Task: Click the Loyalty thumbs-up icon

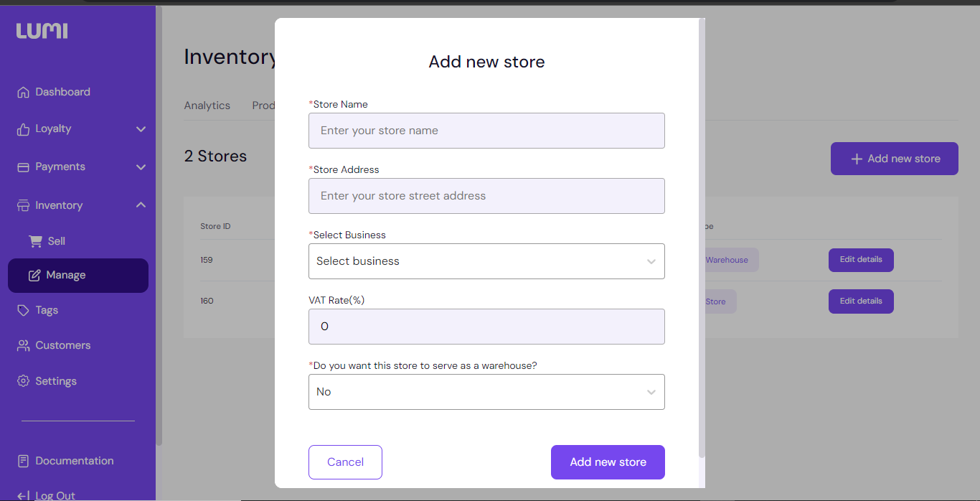Action: point(24,129)
